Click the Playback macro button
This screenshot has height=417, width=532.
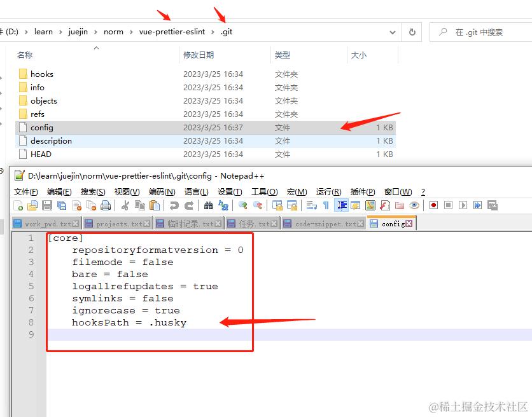(x=463, y=205)
